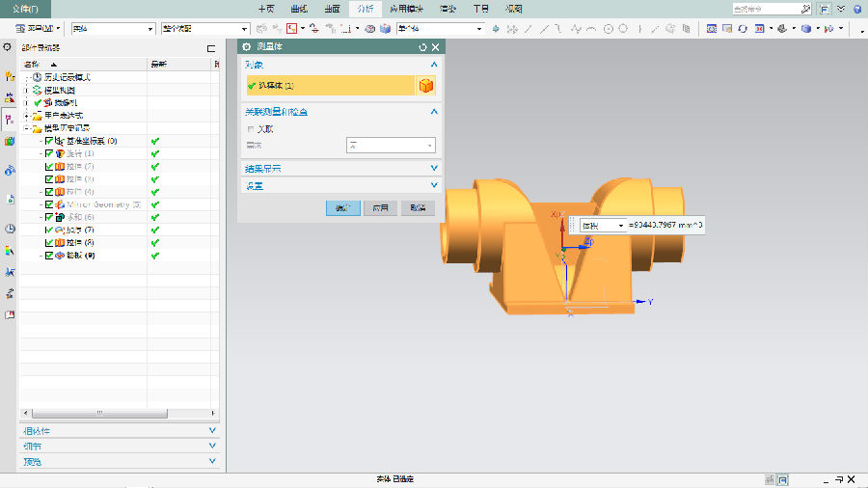The height and width of the screenshot is (488, 868).
Task: Open the volume measurement type dropdown
Action: 621,225
